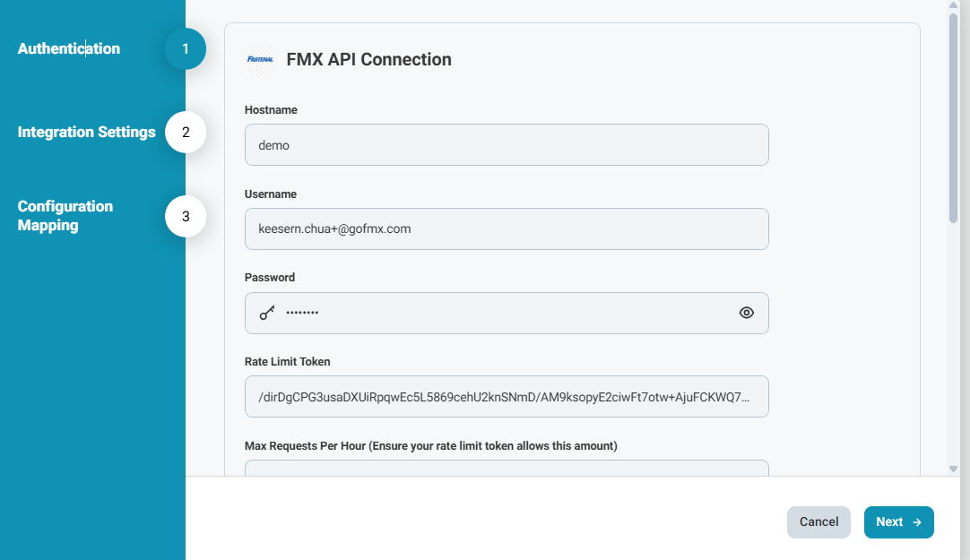Click the FMX API Connection heading
Viewport: 970px width, 560px height.
[368, 60]
